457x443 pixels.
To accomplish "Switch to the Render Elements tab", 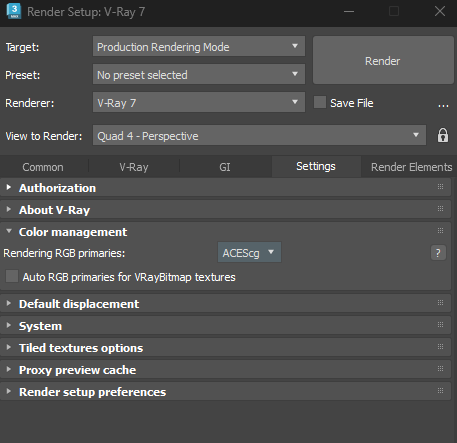I will click(x=411, y=167).
